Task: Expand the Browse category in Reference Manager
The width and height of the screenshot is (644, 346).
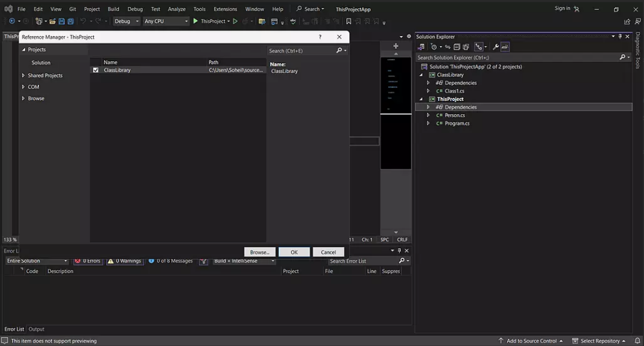Action: tap(23, 99)
